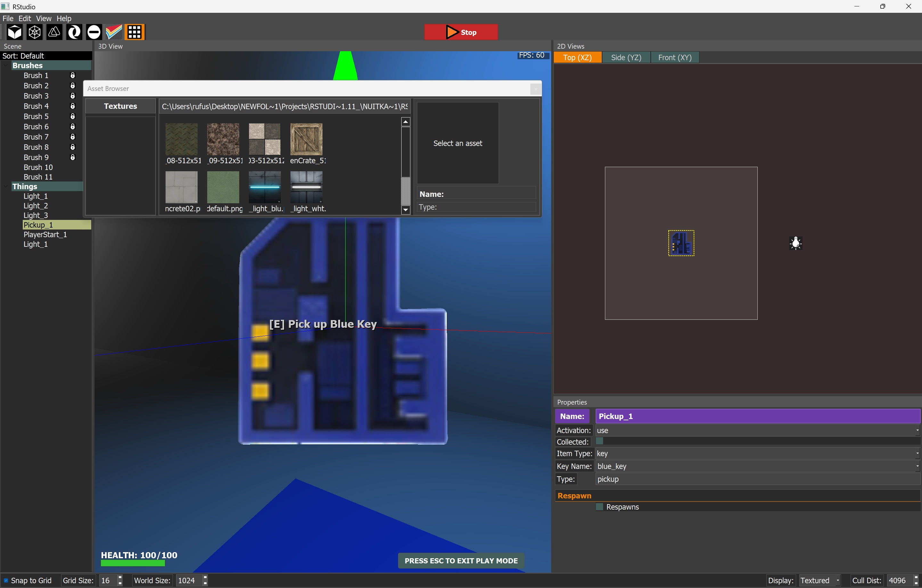Toggle the orange grid toolbar icon
Viewport: 922px width, 588px height.
pyautogui.click(x=135, y=32)
